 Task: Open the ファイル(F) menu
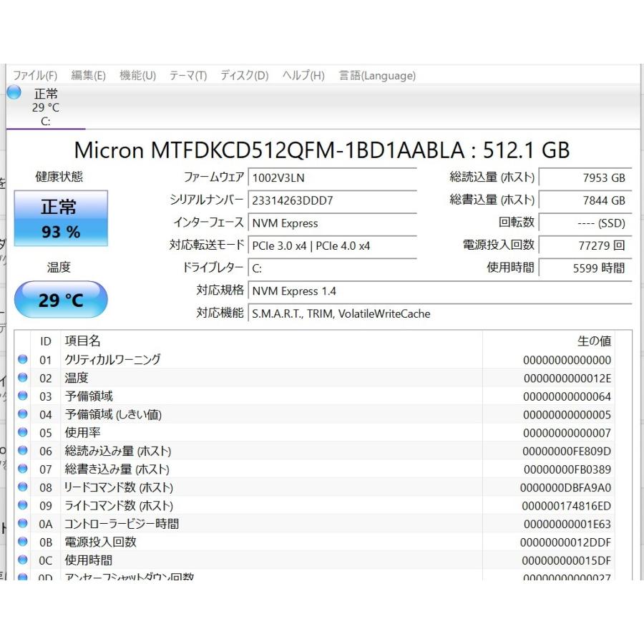click(x=35, y=76)
